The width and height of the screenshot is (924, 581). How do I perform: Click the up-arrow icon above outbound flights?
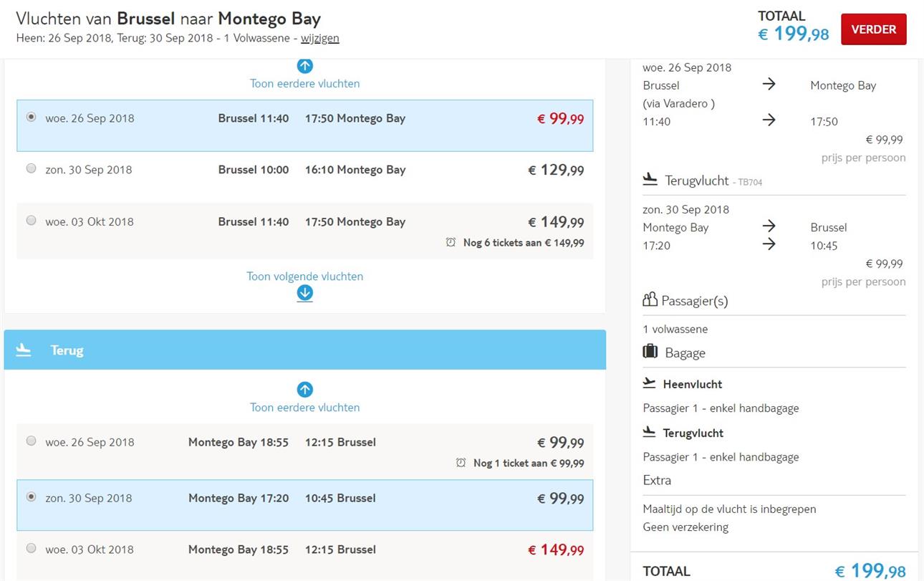pos(305,66)
